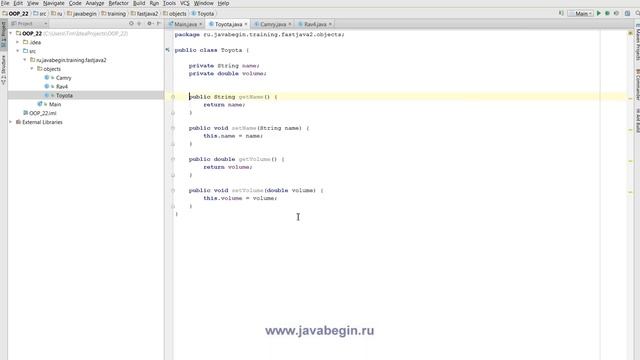Screen dimensions: 640x360
Task: Run with coverage icon
Action: [616, 13]
